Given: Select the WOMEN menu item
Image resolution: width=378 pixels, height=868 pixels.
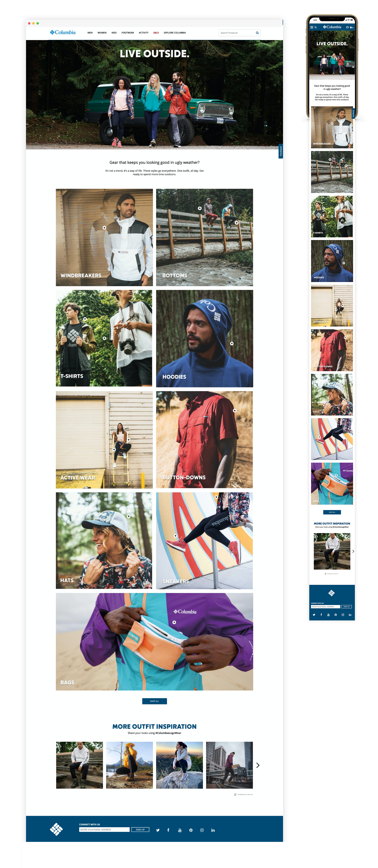Looking at the screenshot, I should click(x=102, y=33).
